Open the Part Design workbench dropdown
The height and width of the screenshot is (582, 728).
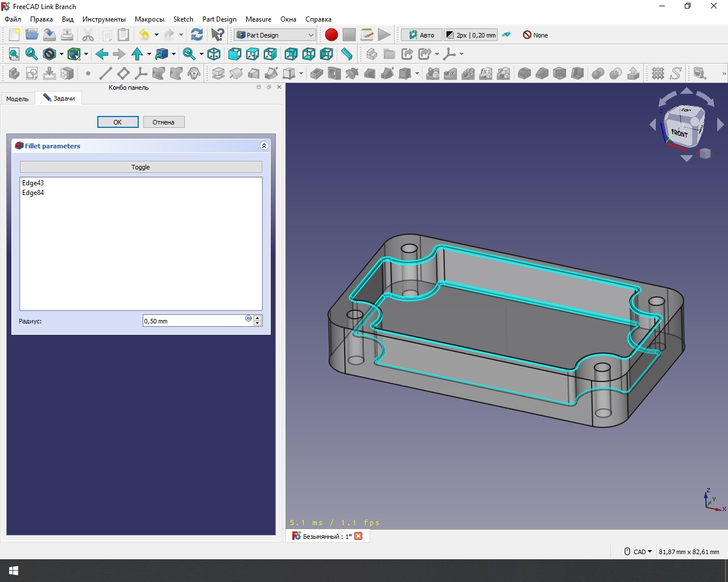coord(275,35)
